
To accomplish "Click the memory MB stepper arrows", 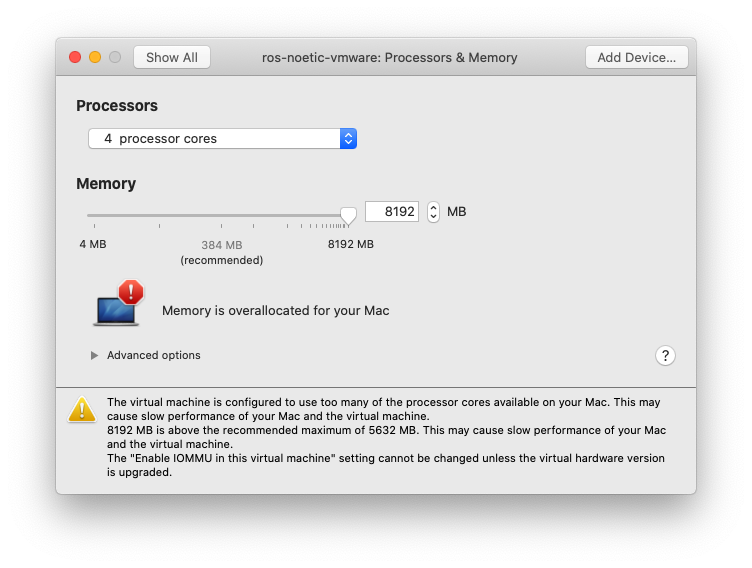I will [x=433, y=212].
